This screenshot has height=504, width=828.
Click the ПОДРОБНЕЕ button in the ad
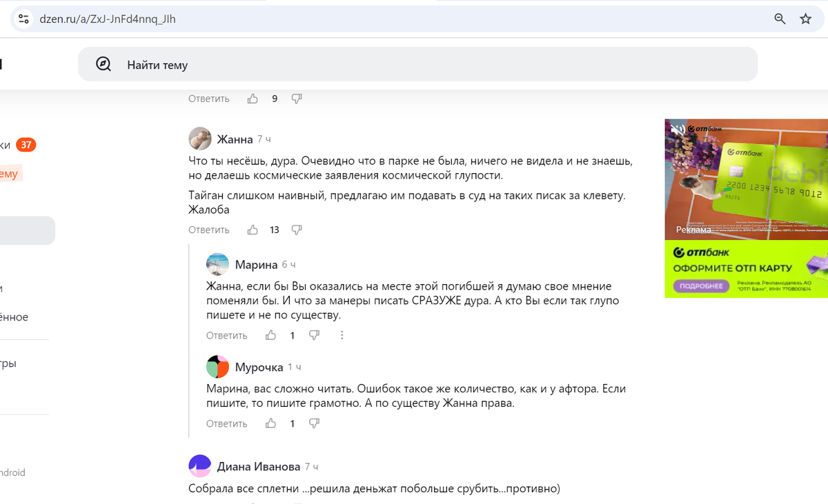(700, 285)
